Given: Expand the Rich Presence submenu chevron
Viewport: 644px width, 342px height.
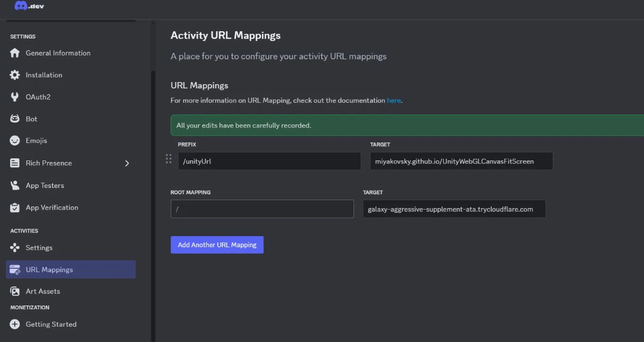Looking at the screenshot, I should [x=127, y=163].
